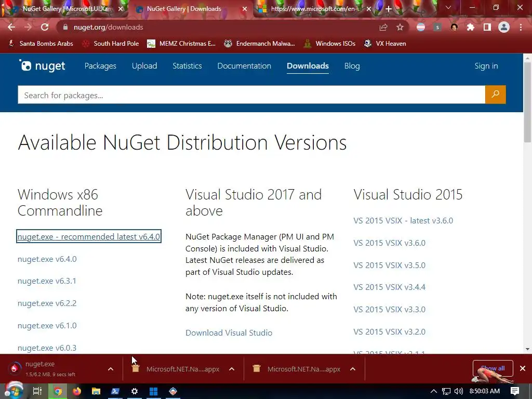Open MEMZ Christmas bookmark
532x399 pixels.
pos(181,44)
